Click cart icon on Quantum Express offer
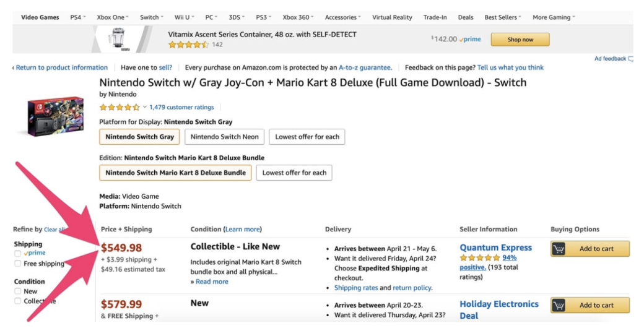Image resolution: width=644 pixels, height=336 pixels. 559,249
